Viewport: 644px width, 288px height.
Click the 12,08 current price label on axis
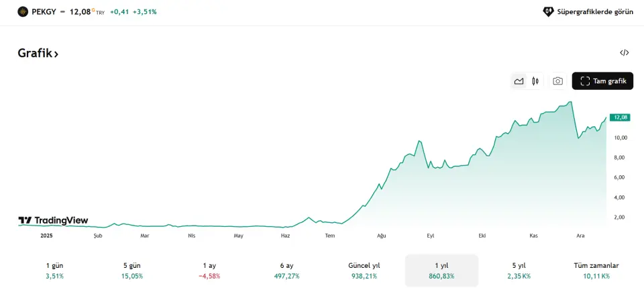point(620,117)
